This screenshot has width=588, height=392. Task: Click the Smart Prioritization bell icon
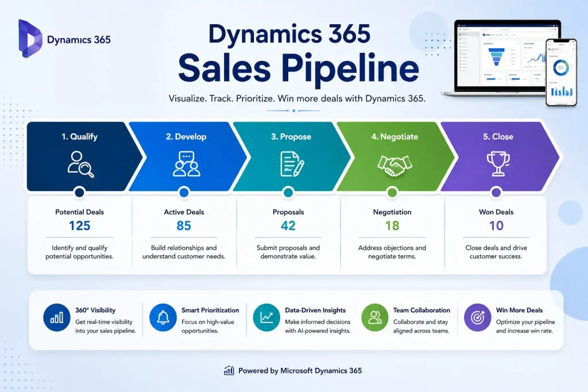tap(163, 318)
